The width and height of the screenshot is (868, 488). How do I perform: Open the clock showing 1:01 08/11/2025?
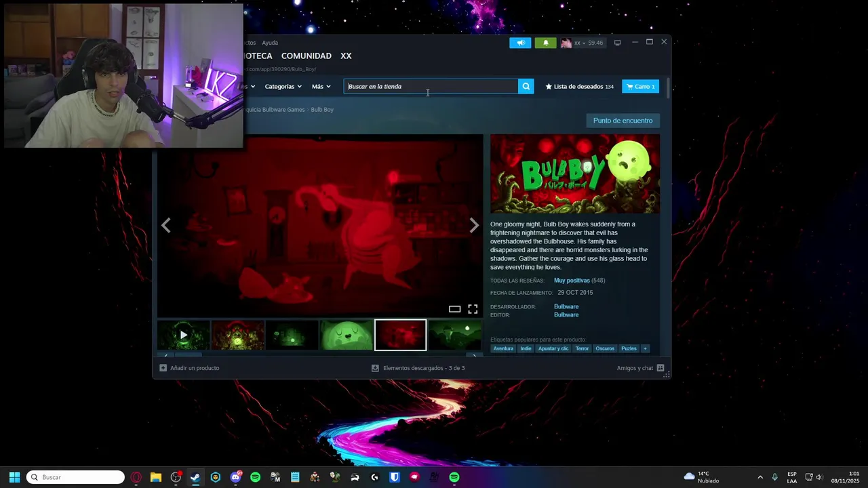pos(845,477)
